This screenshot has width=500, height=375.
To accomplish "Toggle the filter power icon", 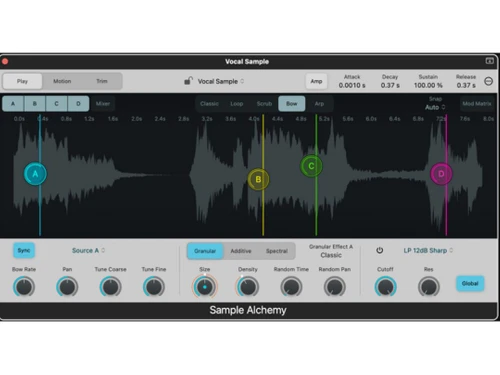I will point(380,250).
